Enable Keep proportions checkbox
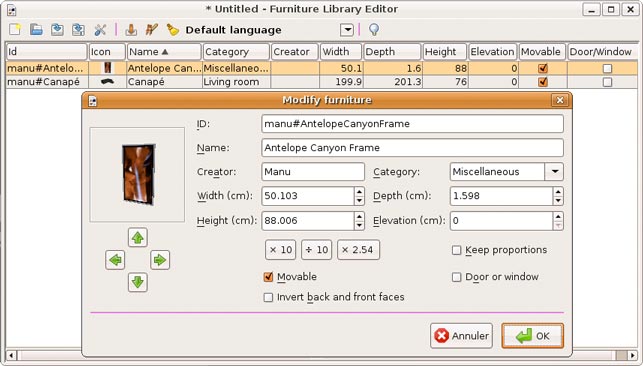 tap(456, 250)
